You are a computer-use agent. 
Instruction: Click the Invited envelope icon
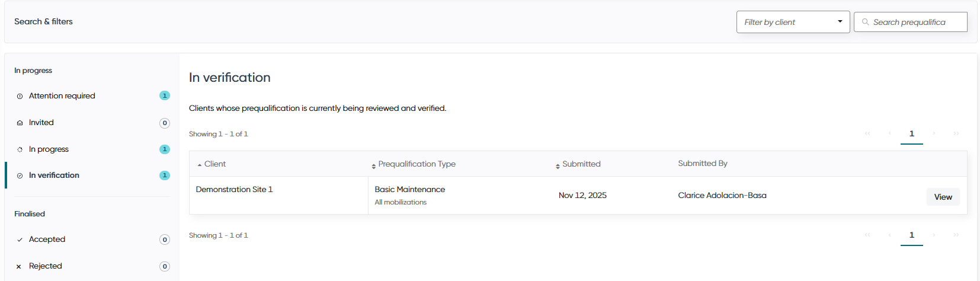click(20, 123)
